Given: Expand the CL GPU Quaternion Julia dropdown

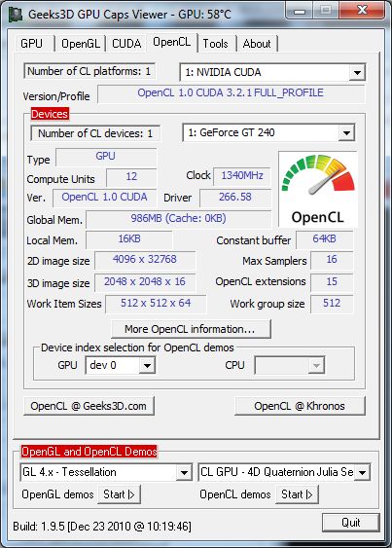Looking at the screenshot, I should click(x=362, y=472).
